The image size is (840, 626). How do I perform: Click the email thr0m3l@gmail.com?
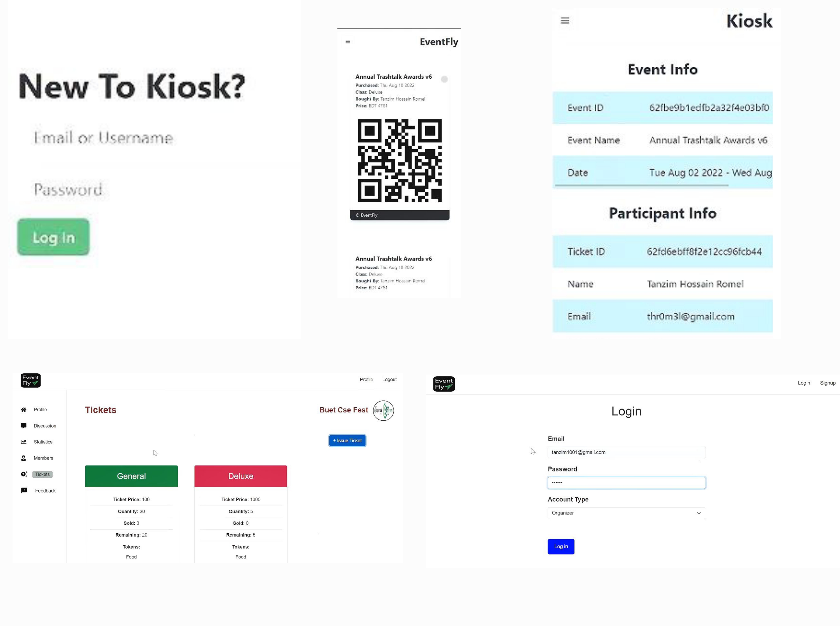(690, 316)
